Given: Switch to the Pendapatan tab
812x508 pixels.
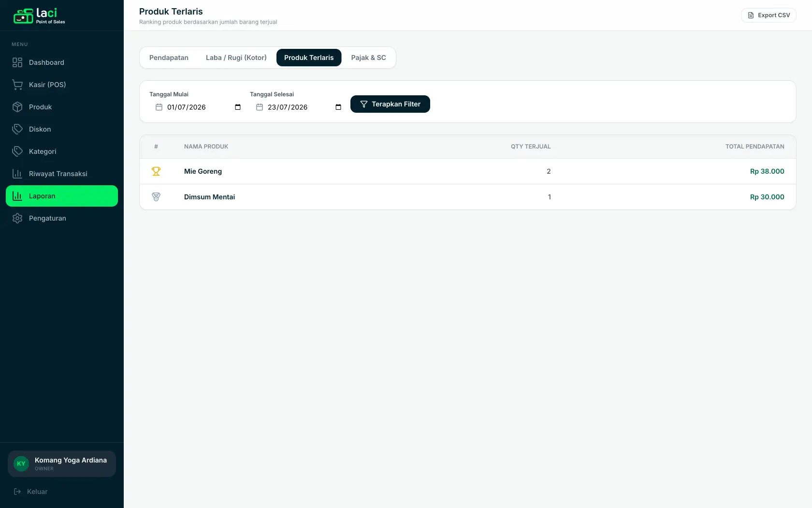Looking at the screenshot, I should click(169, 58).
